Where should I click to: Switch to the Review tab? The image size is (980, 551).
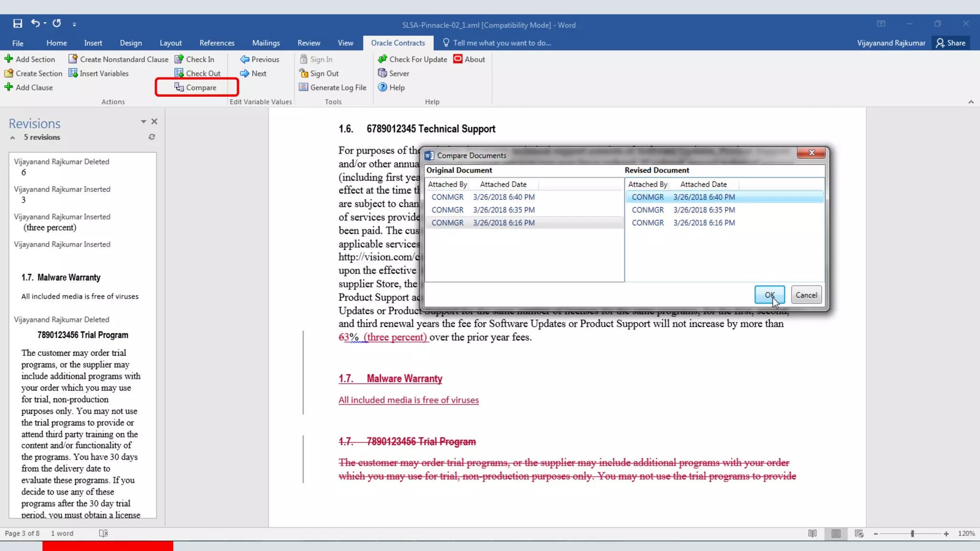[x=309, y=43]
